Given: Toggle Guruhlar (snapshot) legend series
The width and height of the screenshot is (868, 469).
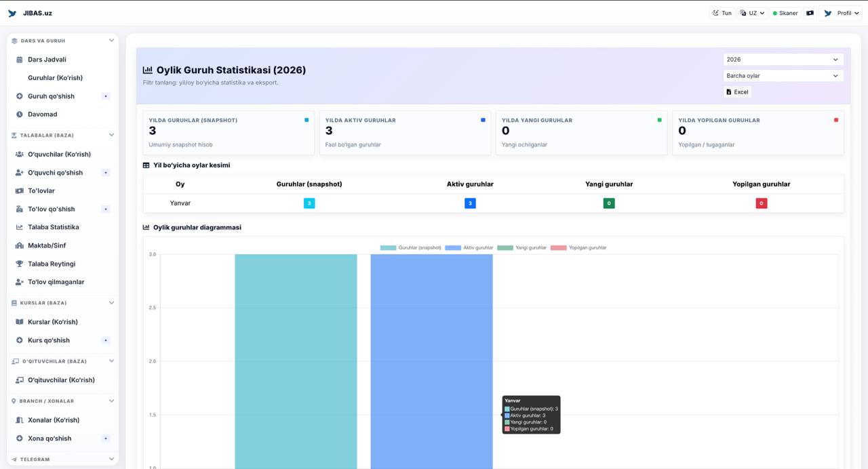Looking at the screenshot, I should click(x=410, y=248).
